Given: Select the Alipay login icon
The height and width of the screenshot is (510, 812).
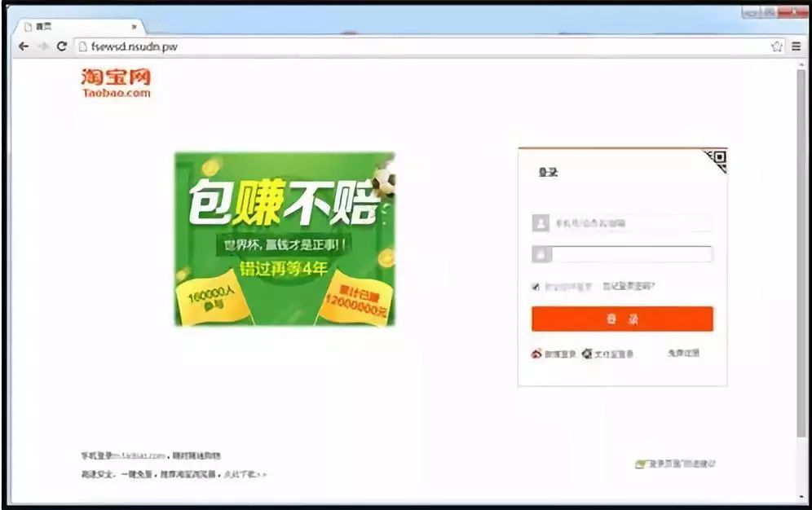Looking at the screenshot, I should point(588,354).
